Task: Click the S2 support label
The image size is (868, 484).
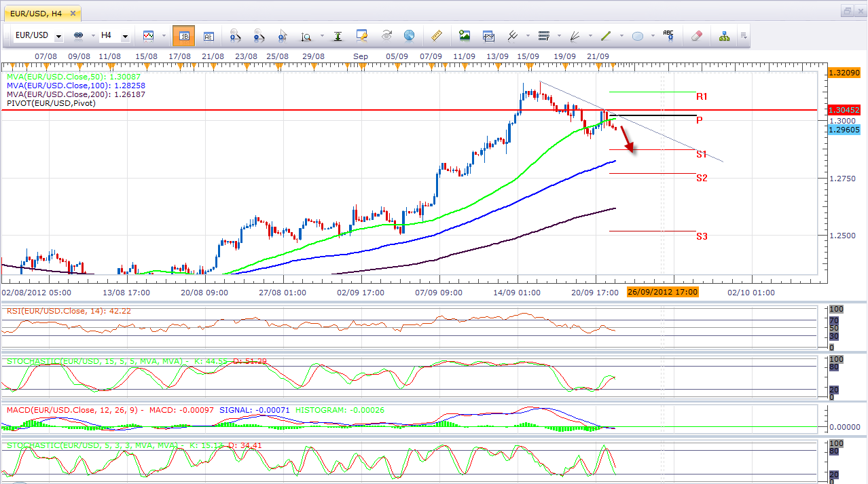Action: coord(702,178)
